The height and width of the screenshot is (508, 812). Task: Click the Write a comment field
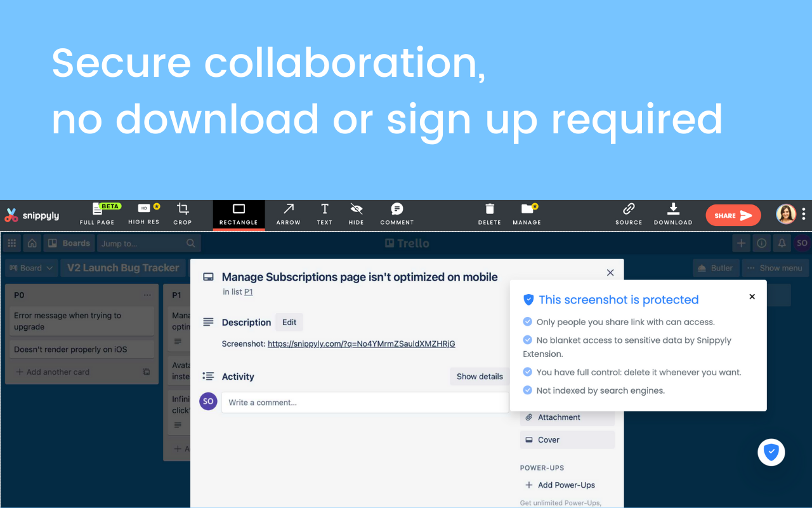click(x=365, y=403)
